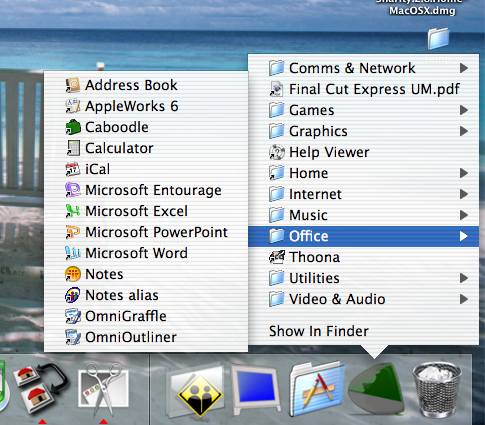This screenshot has width=485, height=425.
Task: Select the Comms & Network menu entry
Action: 363,68
